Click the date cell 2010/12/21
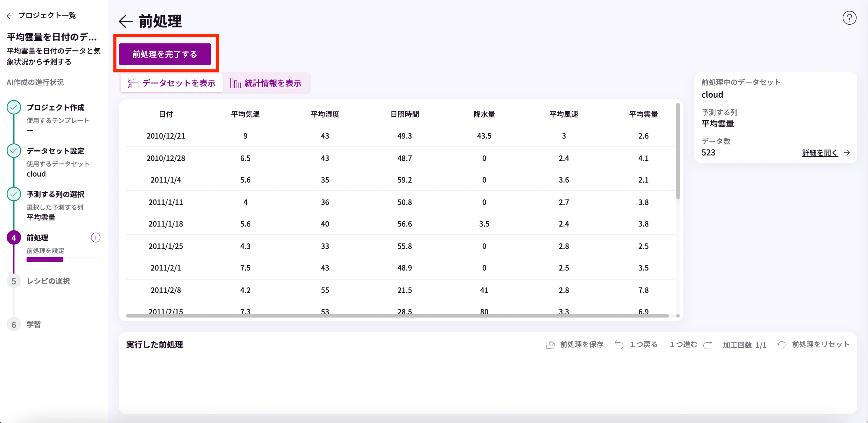The image size is (868, 423). pos(166,136)
